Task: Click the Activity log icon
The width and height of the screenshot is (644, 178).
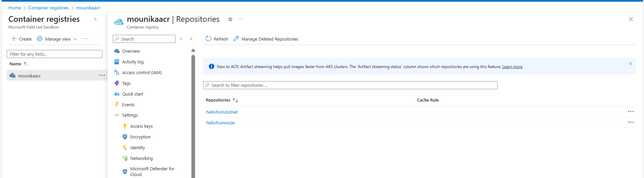Action: (x=117, y=62)
